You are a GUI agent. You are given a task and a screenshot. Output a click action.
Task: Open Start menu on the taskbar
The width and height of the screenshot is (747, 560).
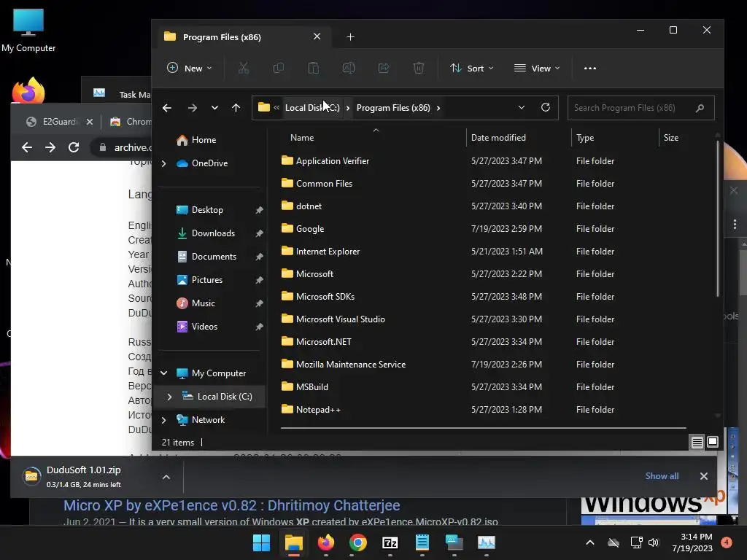[261, 542]
